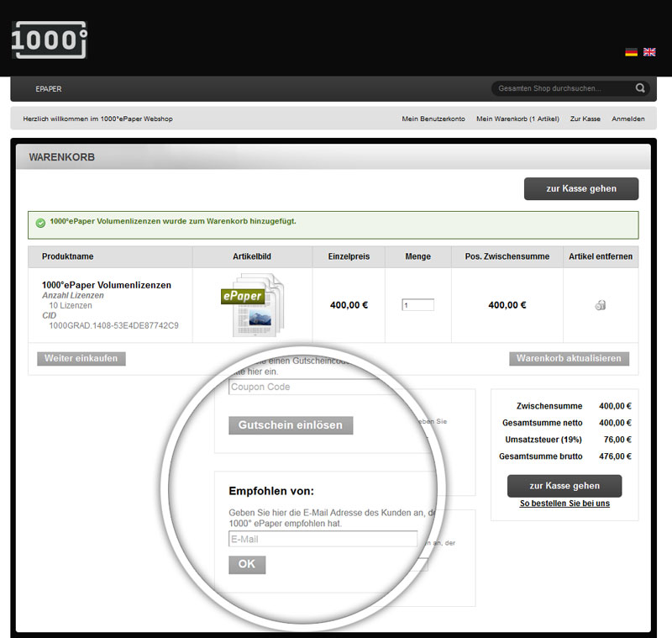Click the Menge quantity field
672x638 pixels.
[417, 305]
